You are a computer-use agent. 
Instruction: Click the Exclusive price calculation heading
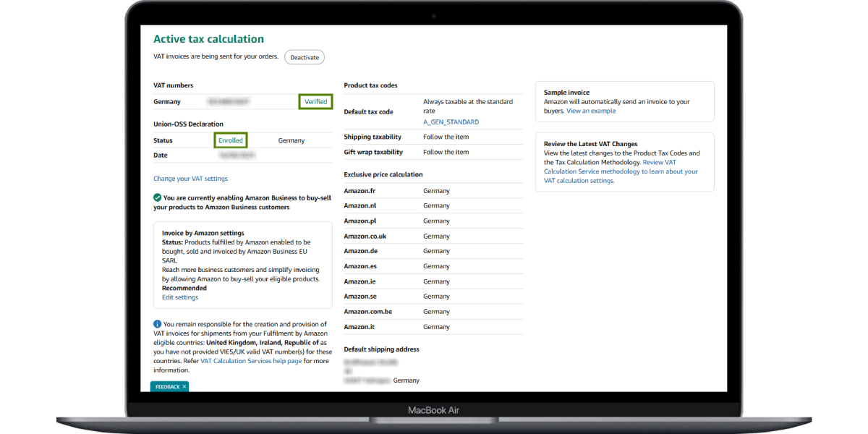(383, 174)
